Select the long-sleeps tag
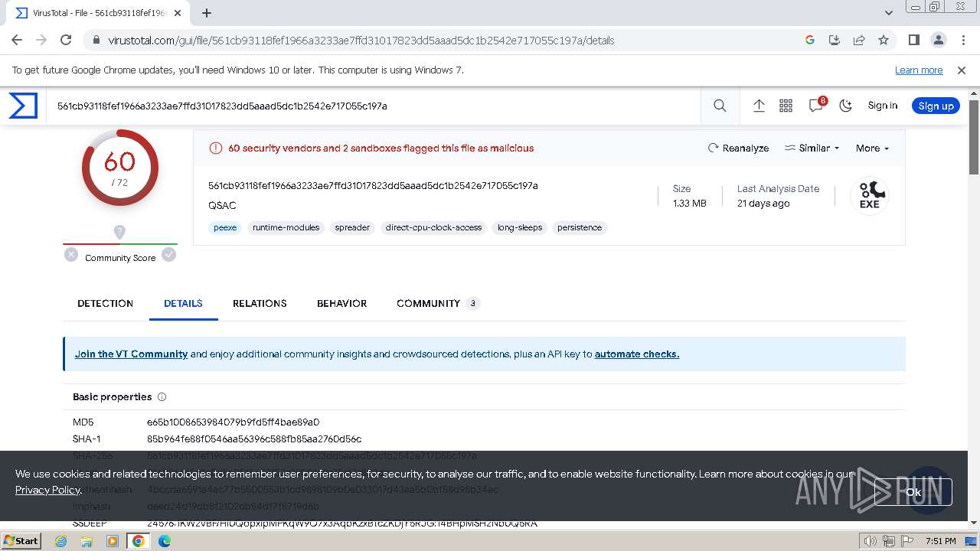 520,227
